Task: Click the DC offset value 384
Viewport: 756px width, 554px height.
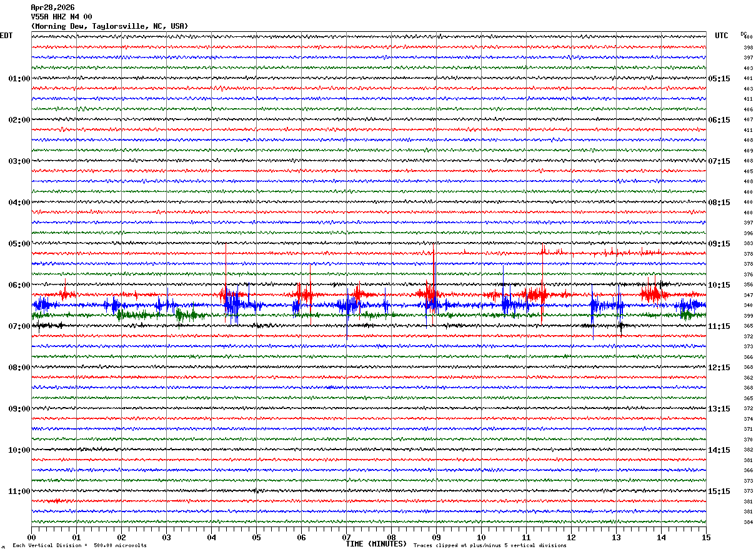Action: tap(748, 522)
